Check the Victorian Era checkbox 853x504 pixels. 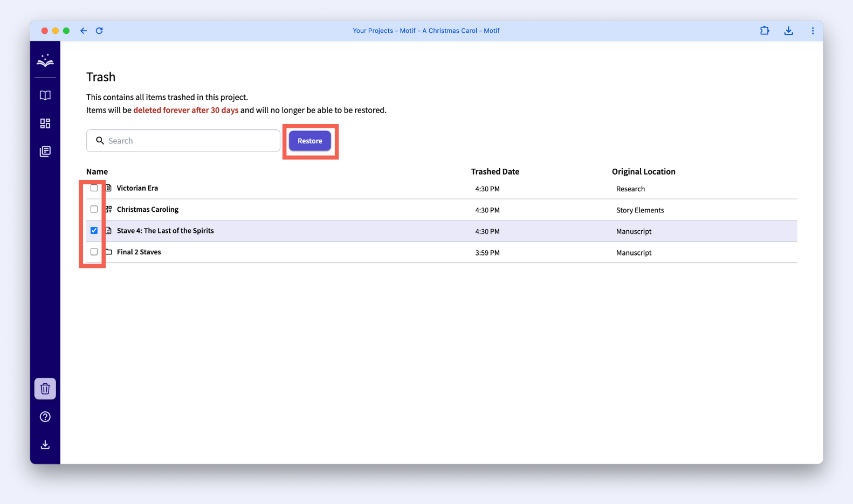[x=94, y=188]
